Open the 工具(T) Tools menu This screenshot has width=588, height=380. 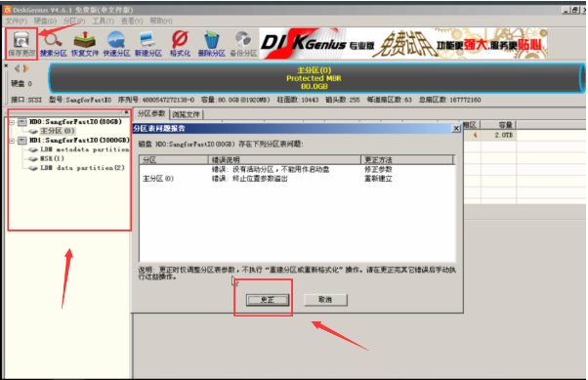click(x=104, y=21)
